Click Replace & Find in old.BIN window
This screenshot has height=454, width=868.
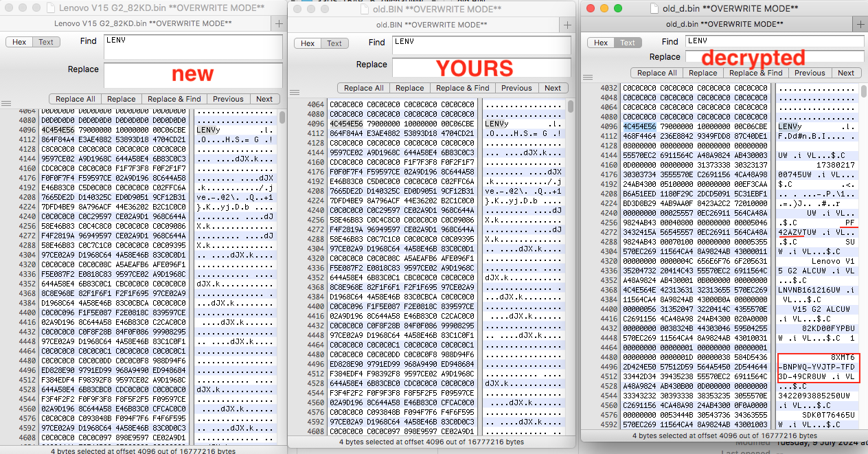pos(463,88)
